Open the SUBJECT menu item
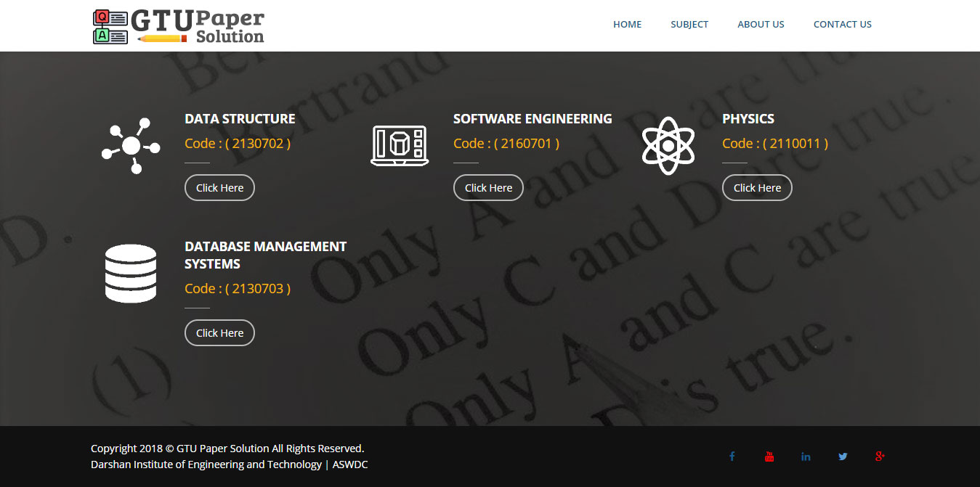Image resolution: width=980 pixels, height=487 pixels. [689, 24]
